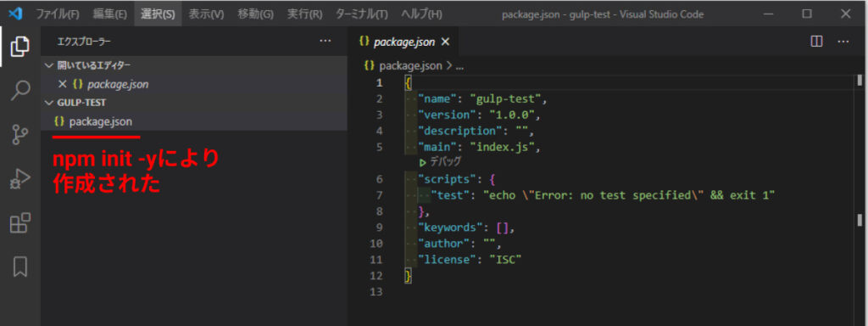Click the "test" script key
The height and width of the screenshot is (326, 868).
[x=450, y=195]
